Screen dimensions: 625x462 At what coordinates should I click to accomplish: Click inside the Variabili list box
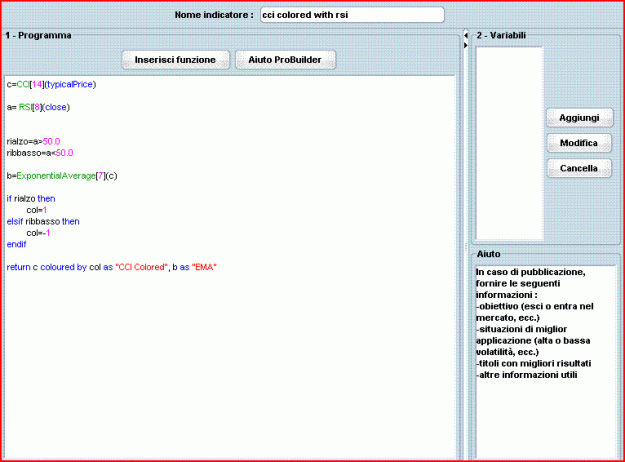pos(509,143)
